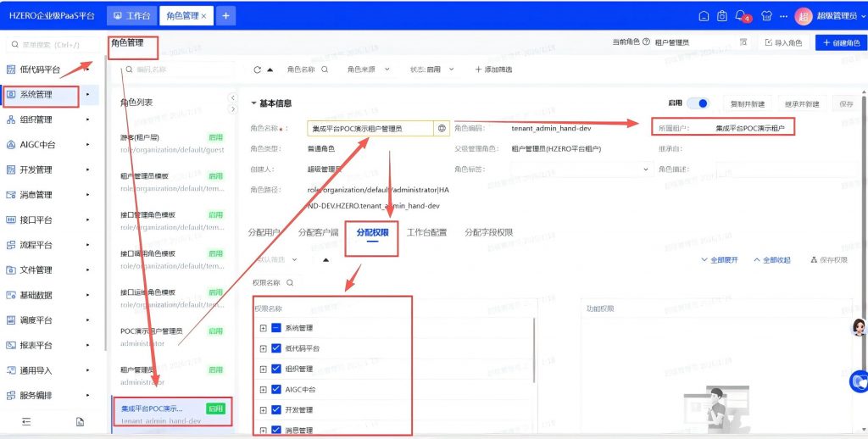
Task: Collapse the 基本信息 section
Action: pos(253,103)
